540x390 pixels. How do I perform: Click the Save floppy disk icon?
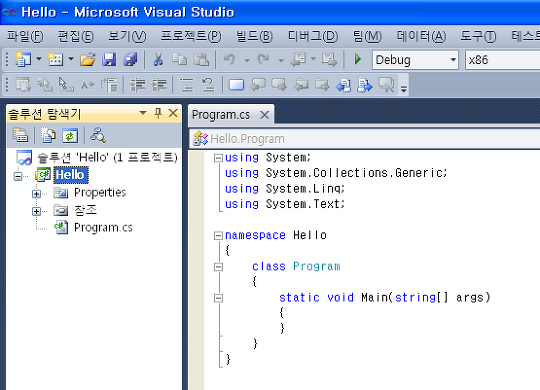(109, 60)
